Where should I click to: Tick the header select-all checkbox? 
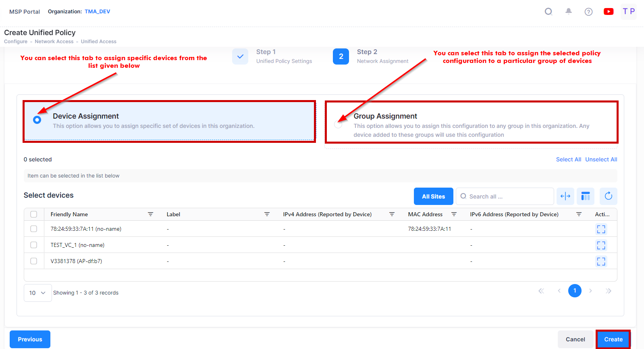pyautogui.click(x=34, y=214)
